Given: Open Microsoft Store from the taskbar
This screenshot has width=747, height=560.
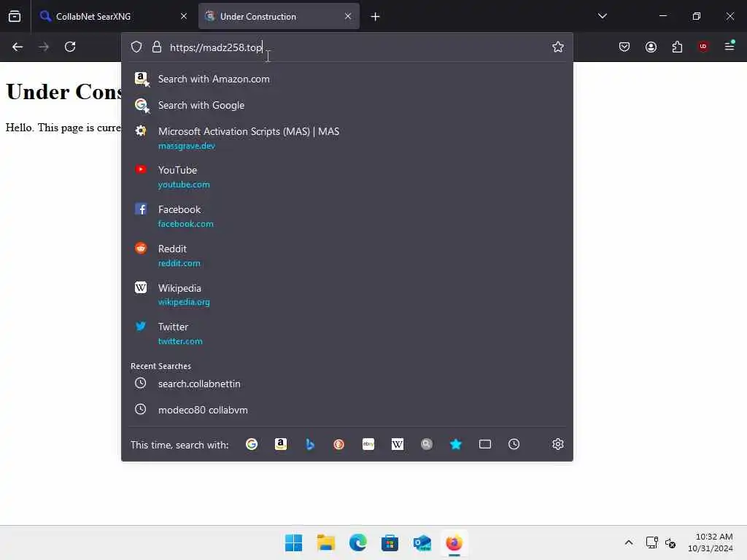Looking at the screenshot, I should point(390,542).
